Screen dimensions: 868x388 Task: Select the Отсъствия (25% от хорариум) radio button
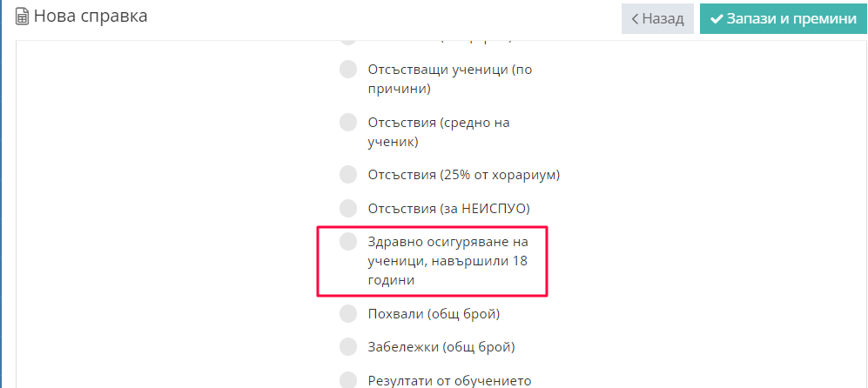click(348, 174)
